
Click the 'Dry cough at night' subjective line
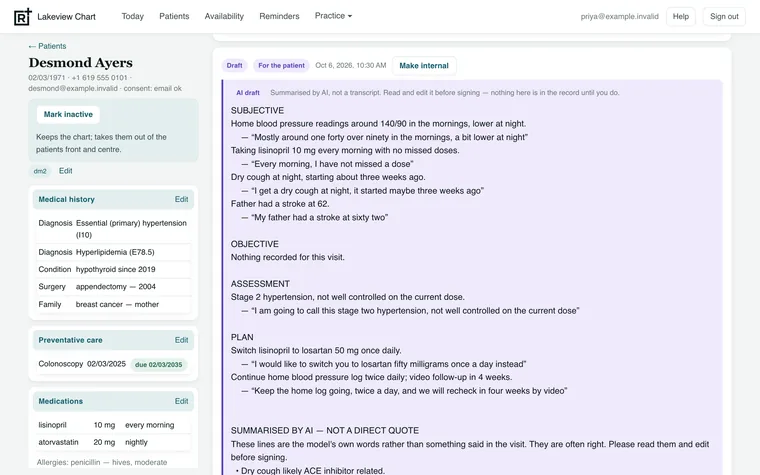tap(328, 177)
